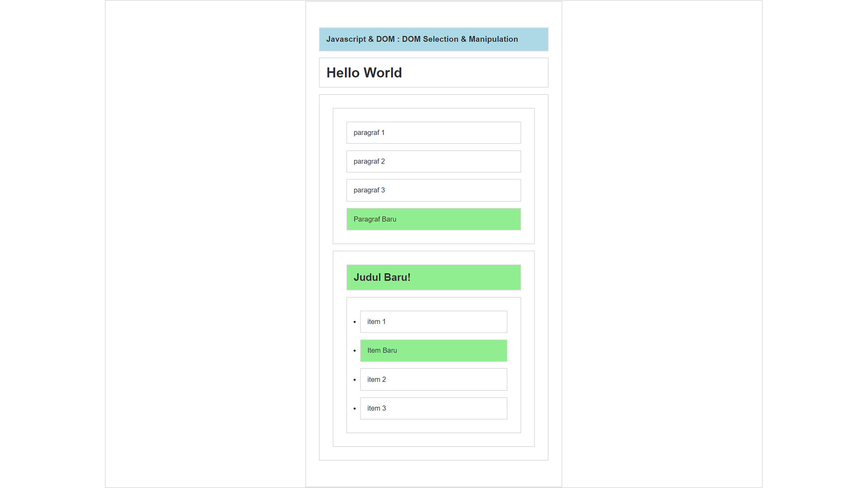Click the bullet beside item 3
Screen dimensions: 868x488
click(354, 408)
